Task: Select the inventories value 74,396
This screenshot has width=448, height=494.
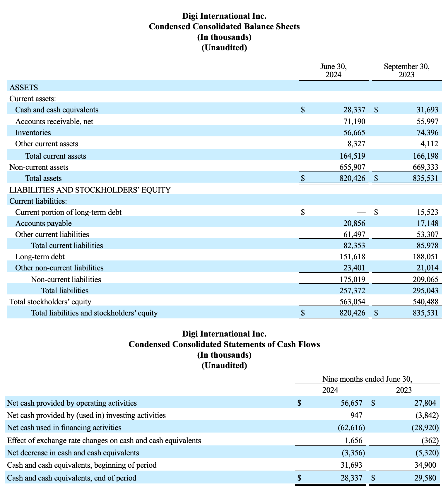Action: click(427, 133)
